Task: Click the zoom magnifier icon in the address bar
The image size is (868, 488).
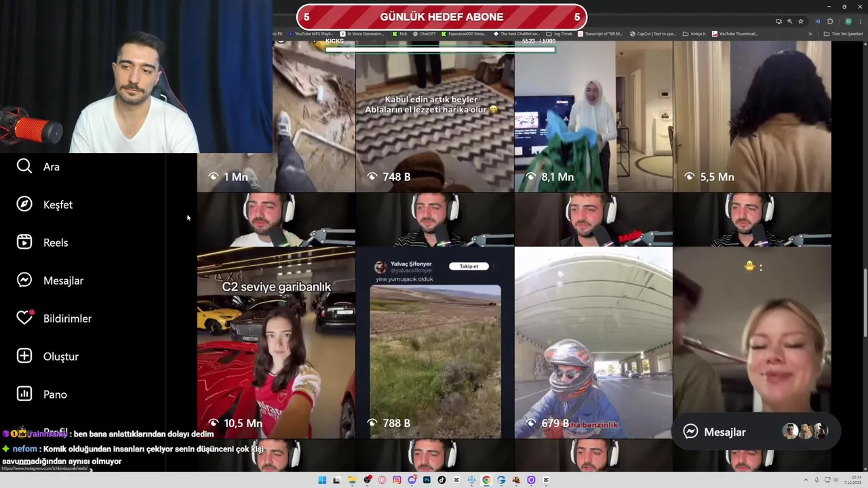Action: click(789, 21)
